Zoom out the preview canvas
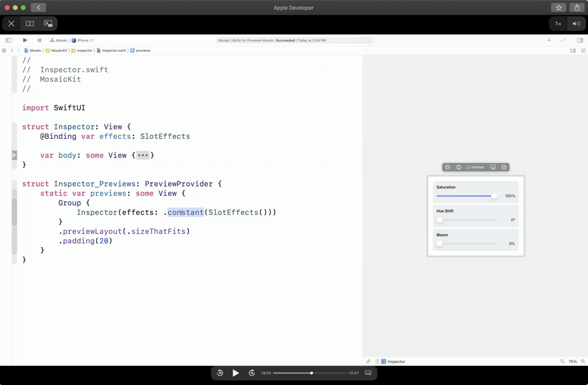Image resolution: width=588 pixels, height=385 pixels. click(562, 361)
